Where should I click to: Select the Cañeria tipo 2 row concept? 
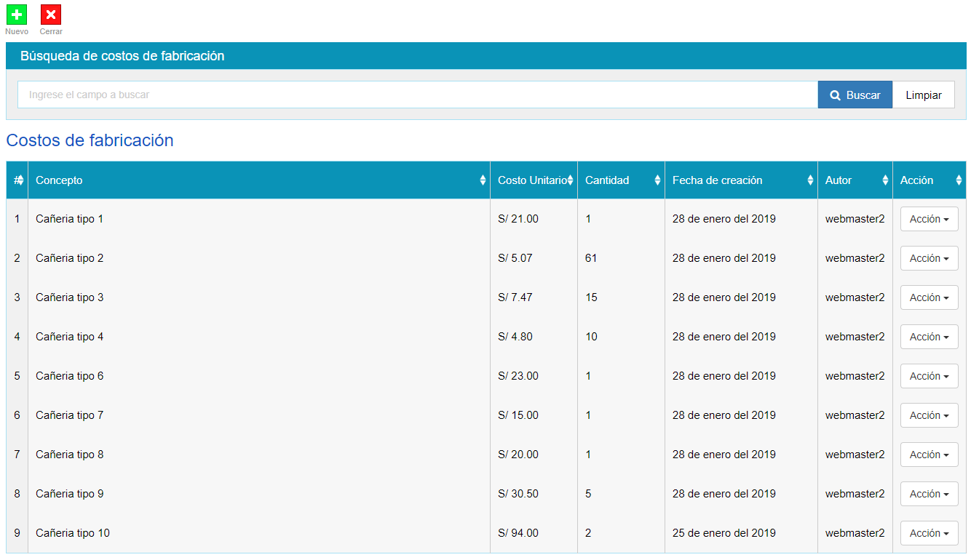(x=70, y=258)
